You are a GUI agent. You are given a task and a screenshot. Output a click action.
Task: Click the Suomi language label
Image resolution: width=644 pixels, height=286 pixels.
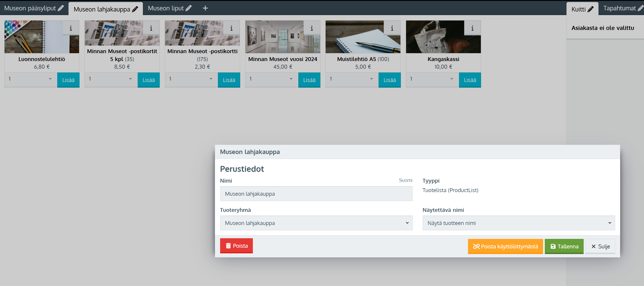coord(406,180)
